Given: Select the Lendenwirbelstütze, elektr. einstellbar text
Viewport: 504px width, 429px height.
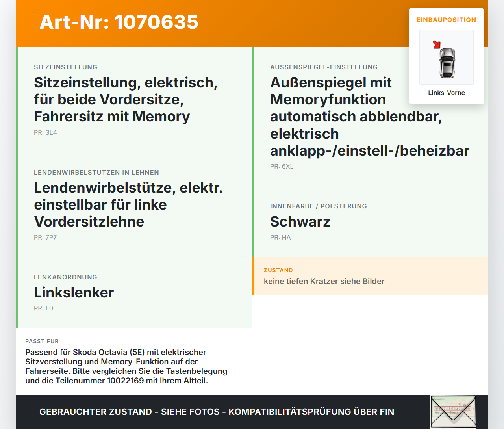Looking at the screenshot, I should pyautogui.click(x=128, y=204).
